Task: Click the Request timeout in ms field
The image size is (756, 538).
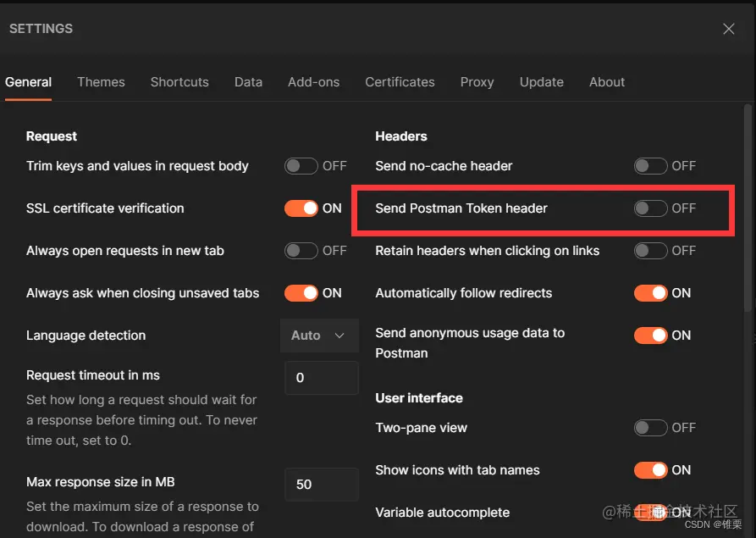Action: pos(321,378)
